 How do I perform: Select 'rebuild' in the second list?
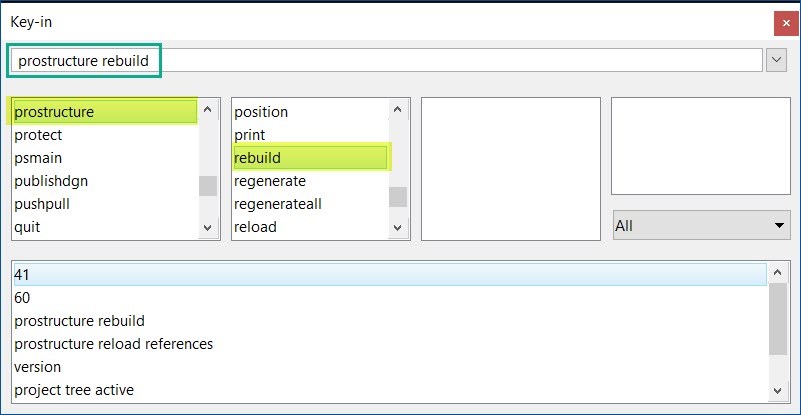click(310, 158)
